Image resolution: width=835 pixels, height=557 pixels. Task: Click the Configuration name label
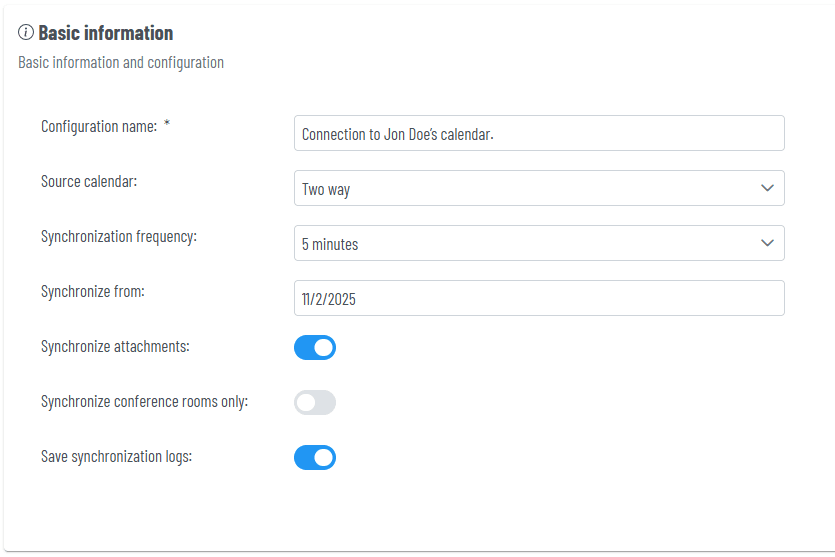tap(98, 127)
